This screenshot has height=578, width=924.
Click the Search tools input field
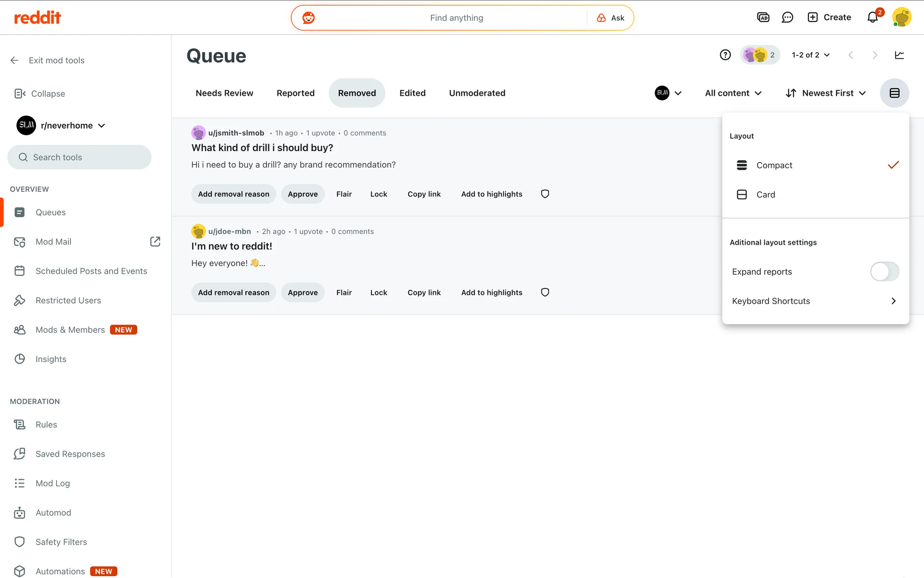pyautogui.click(x=79, y=158)
